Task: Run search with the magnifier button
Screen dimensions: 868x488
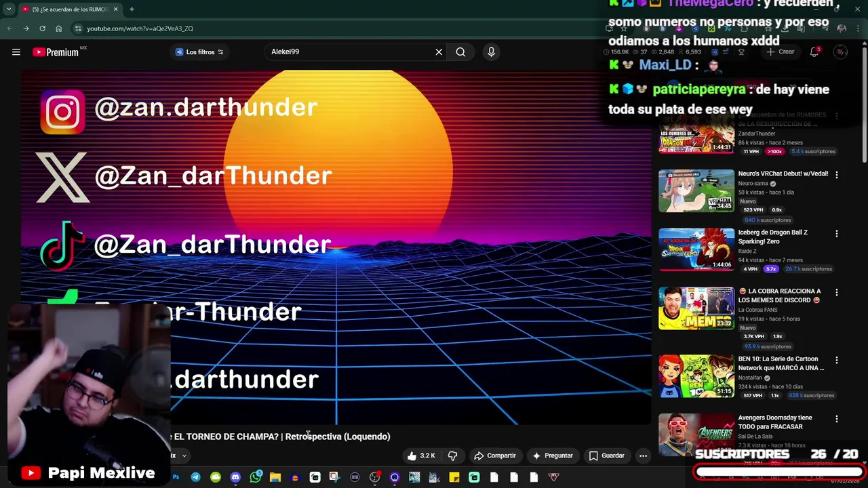Action: click(460, 52)
